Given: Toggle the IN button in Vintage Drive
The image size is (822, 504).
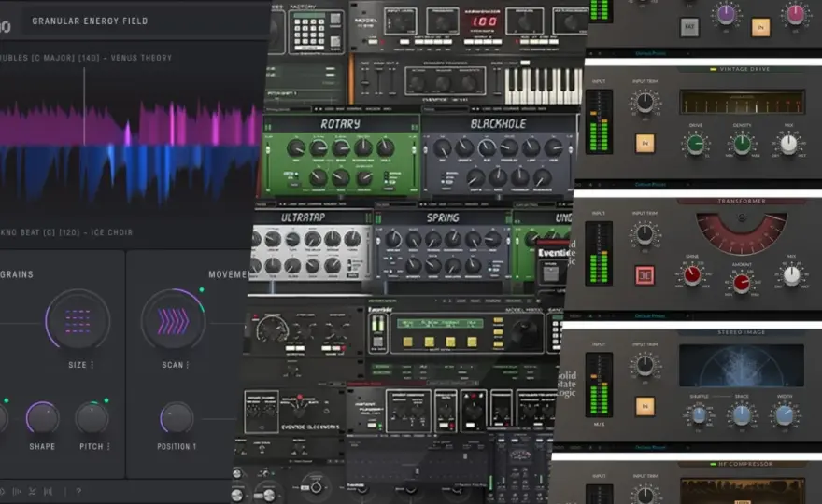Looking at the screenshot, I should (645, 143).
